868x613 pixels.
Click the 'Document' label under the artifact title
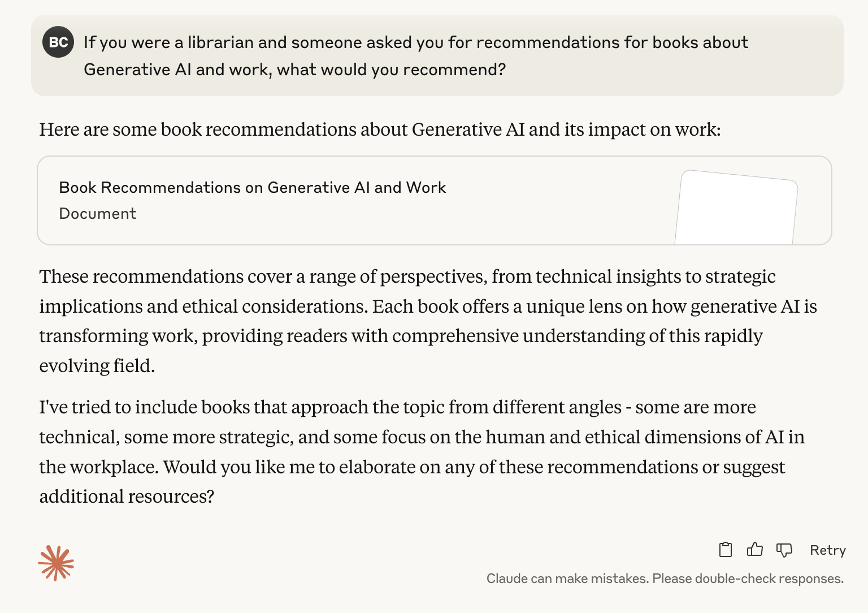pos(97,214)
